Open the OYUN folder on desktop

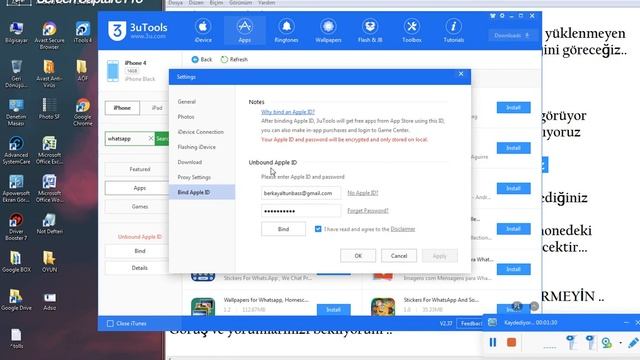click(x=49, y=261)
